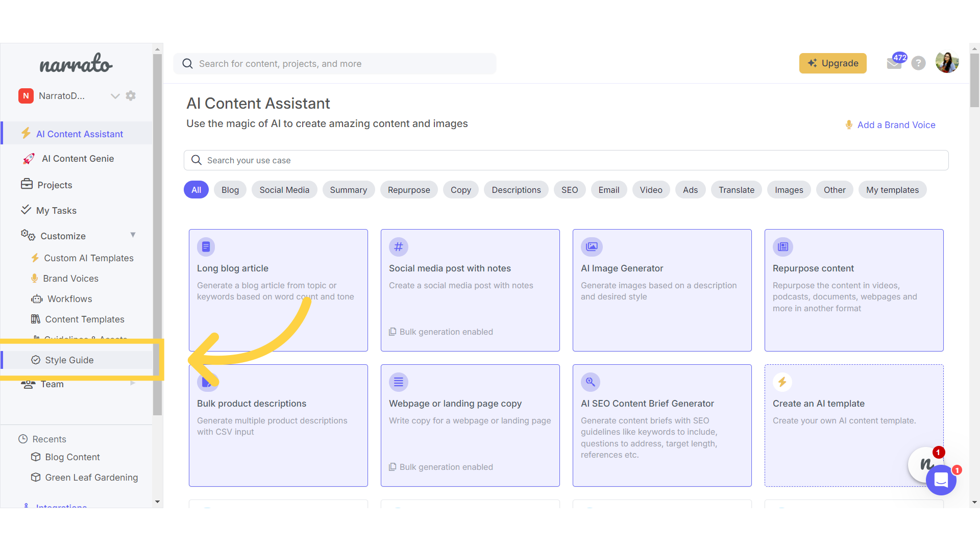Select the Social Media filter tab

[284, 190]
